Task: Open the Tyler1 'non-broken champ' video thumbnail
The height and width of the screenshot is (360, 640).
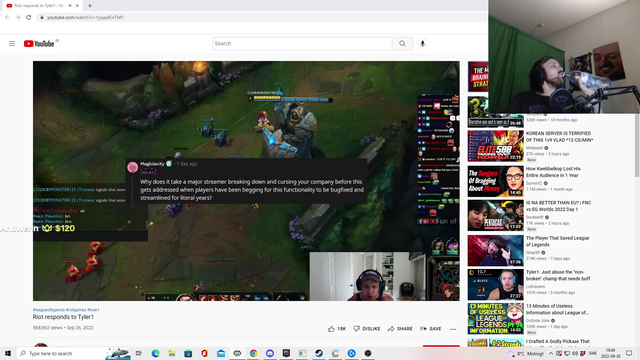Action: click(496, 284)
